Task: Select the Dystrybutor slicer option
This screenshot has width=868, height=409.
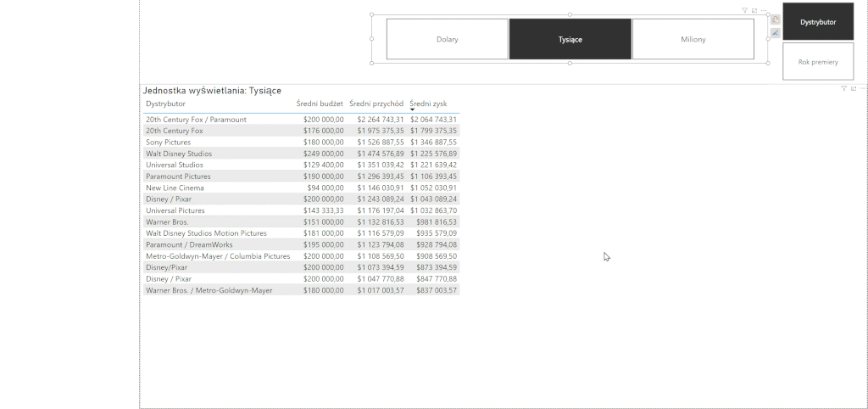Action: pos(818,21)
